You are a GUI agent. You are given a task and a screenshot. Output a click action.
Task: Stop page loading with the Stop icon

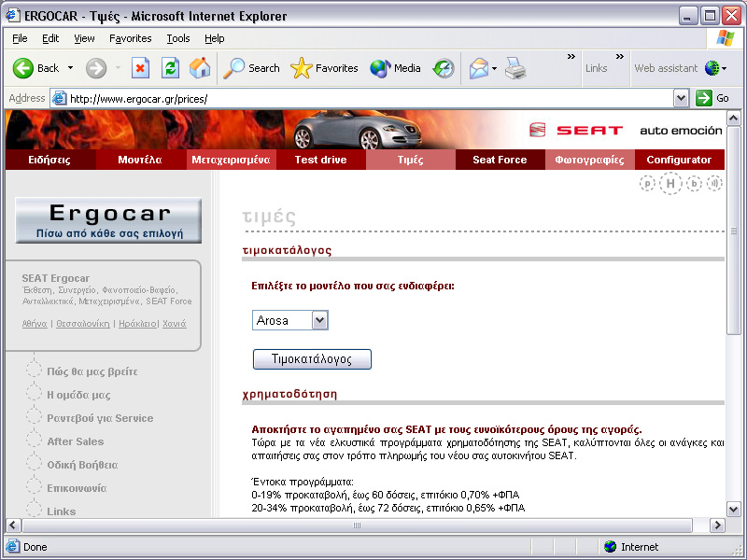point(141,68)
